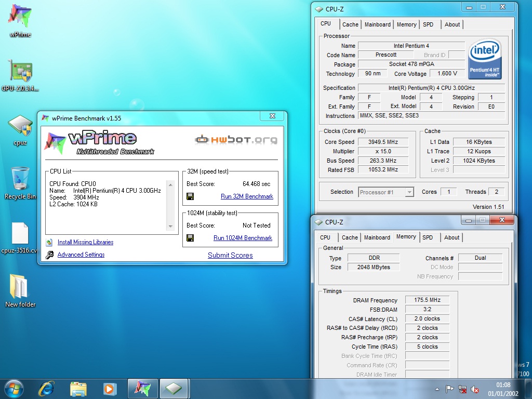The image size is (532, 399).
Task: Select Mainboard tab in bottom CPU-Z window
Action: click(x=377, y=237)
